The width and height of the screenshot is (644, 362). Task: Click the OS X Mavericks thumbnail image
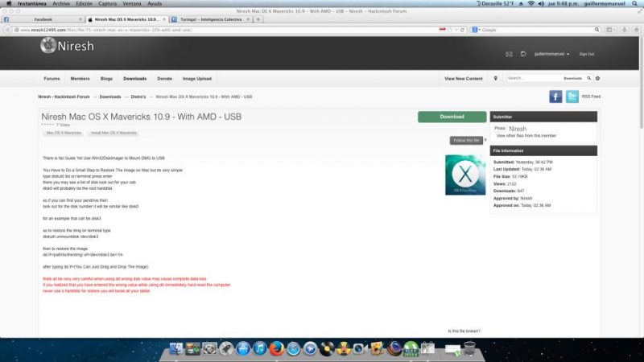(x=465, y=175)
